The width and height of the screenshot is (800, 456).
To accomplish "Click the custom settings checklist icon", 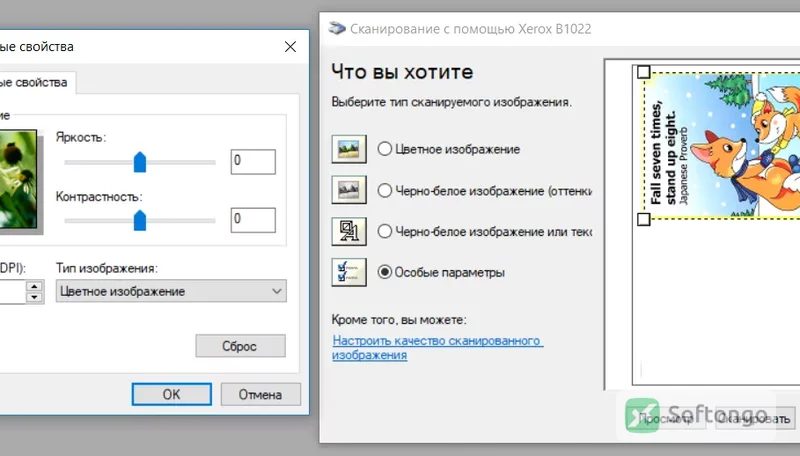I will click(349, 272).
